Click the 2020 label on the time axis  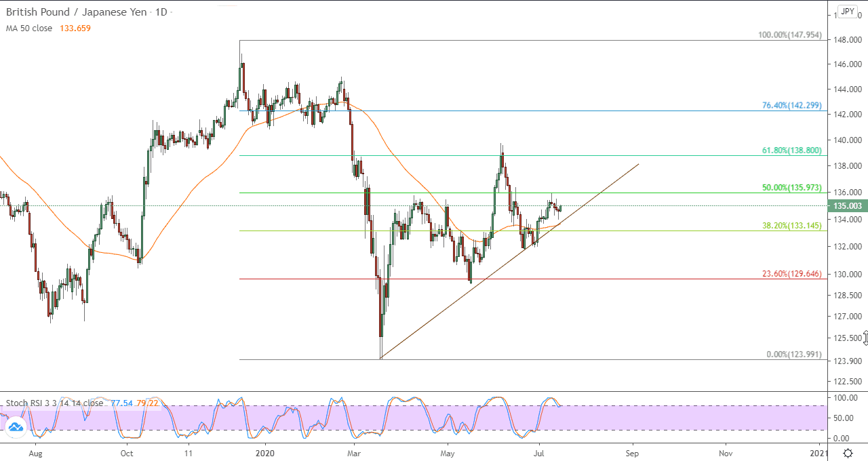(266, 452)
